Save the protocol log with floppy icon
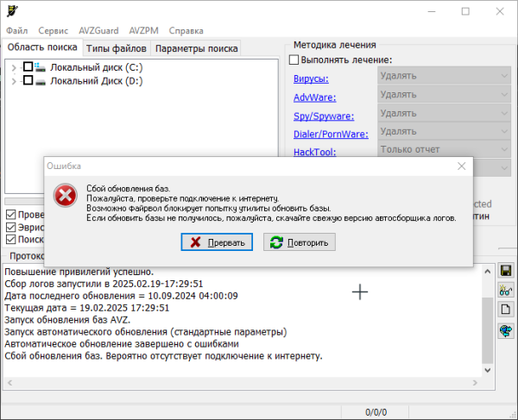 tap(506, 271)
